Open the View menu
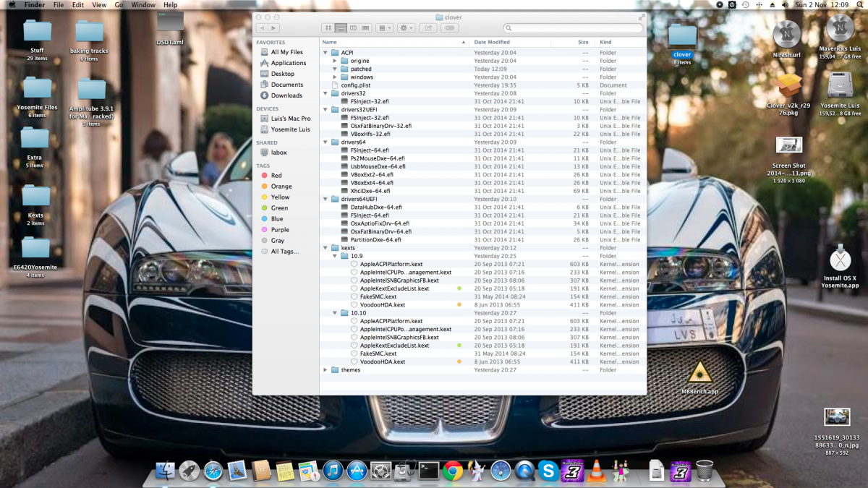This screenshot has height=488, width=868. [x=99, y=5]
